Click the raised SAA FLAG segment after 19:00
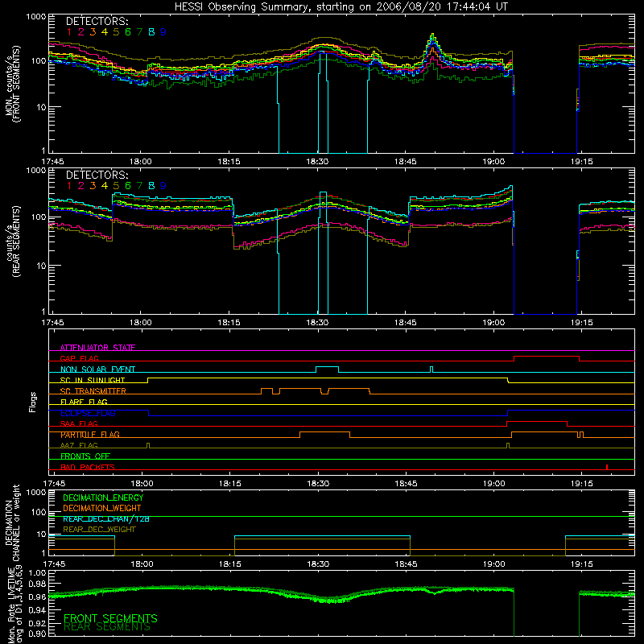The width and height of the screenshot is (644, 644). click(537, 422)
